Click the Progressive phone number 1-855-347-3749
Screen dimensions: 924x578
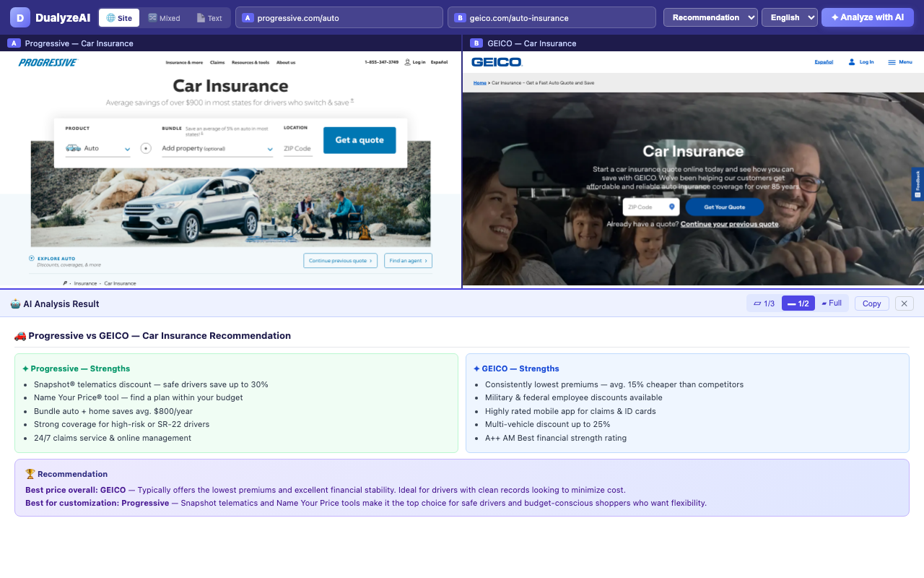coord(381,63)
